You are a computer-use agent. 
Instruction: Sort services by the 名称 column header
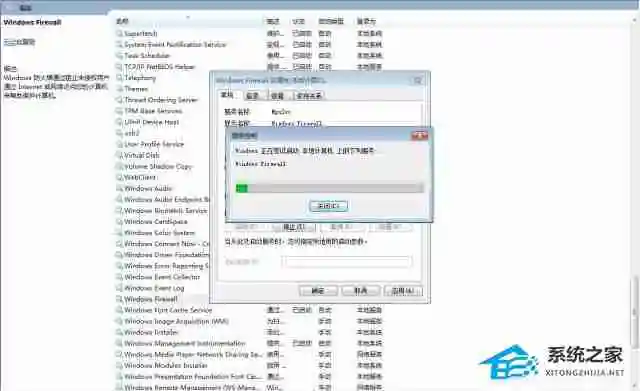(122, 21)
